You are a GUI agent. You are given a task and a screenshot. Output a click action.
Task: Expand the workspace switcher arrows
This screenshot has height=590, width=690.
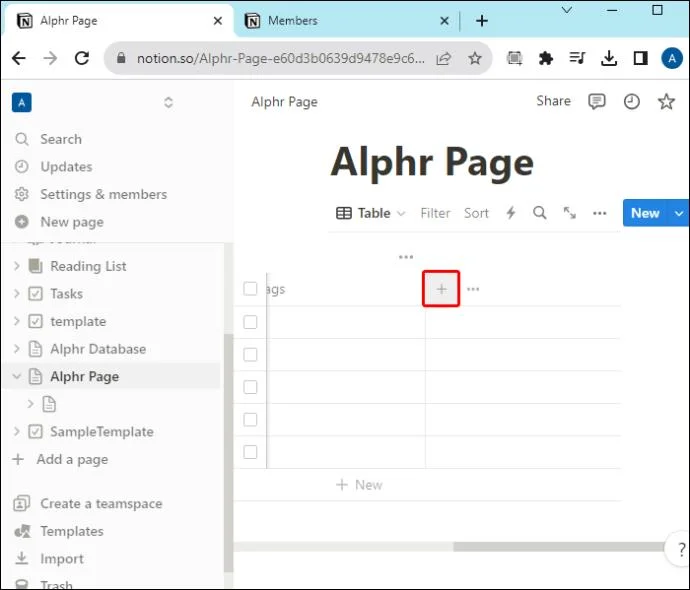168,103
